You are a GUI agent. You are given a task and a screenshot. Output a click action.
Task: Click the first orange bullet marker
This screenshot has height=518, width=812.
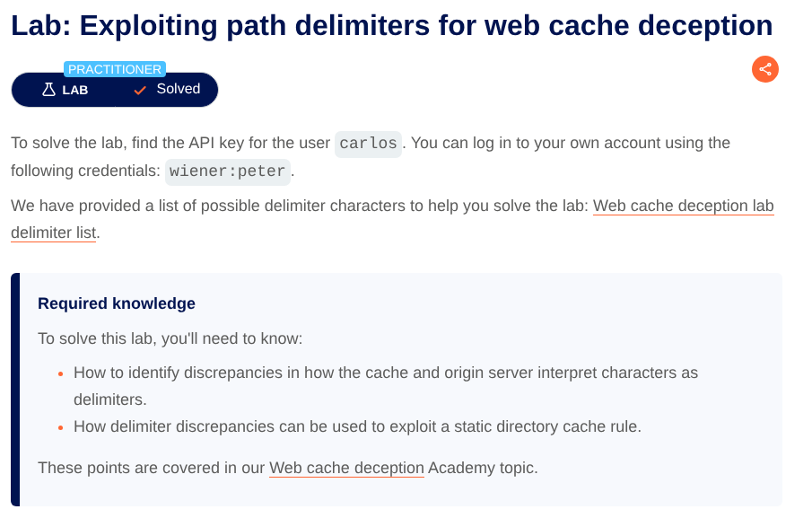(x=60, y=373)
